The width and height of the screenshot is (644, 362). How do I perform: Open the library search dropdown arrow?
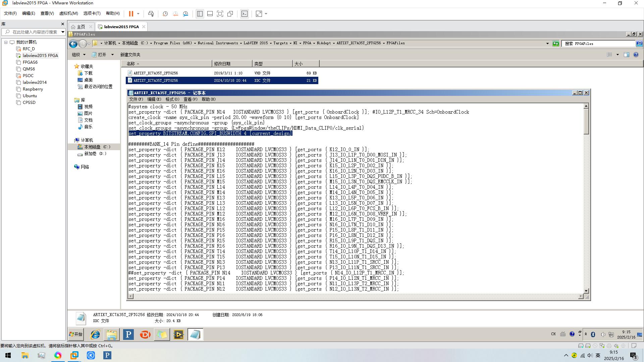pyautogui.click(x=63, y=32)
